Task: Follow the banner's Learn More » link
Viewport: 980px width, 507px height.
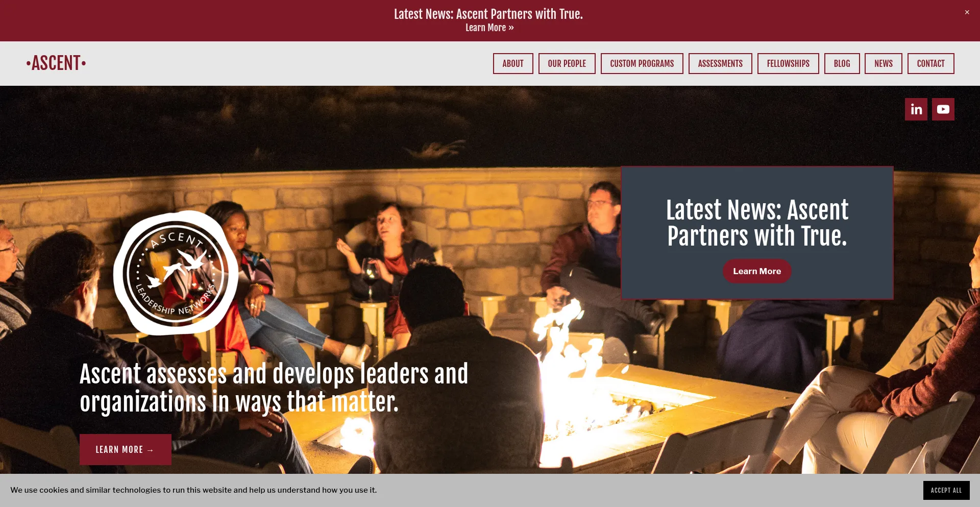Action: coord(489,28)
